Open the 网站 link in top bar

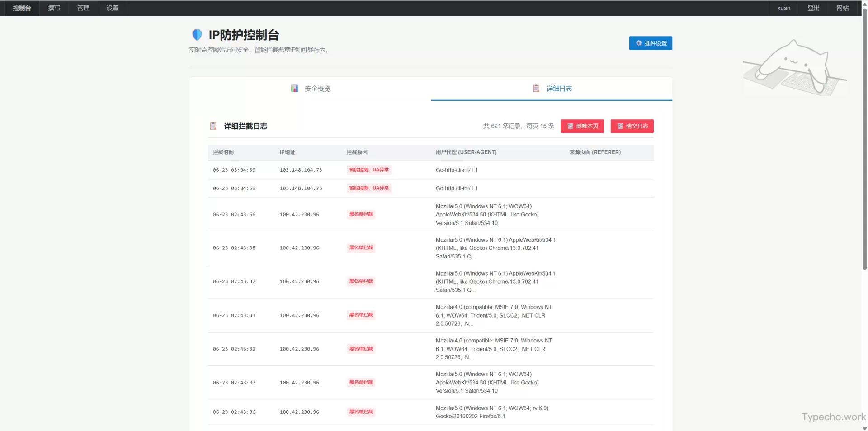pos(842,8)
